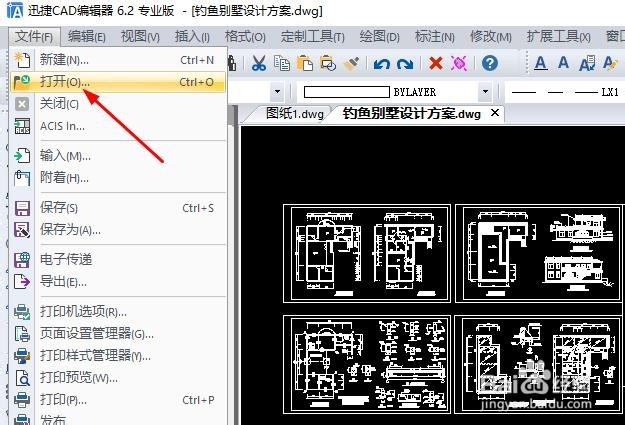Choose 发布 menu entry at bottom
The height and width of the screenshot is (425, 625).
click(x=118, y=419)
